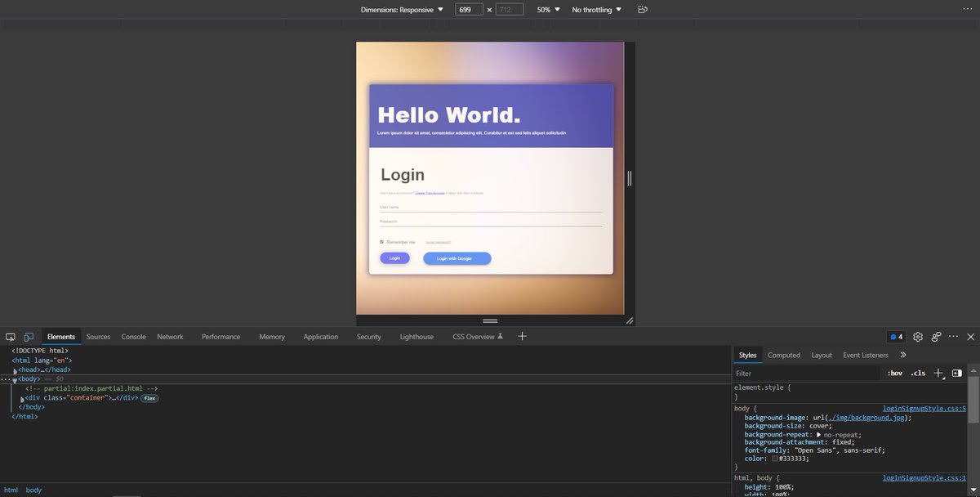Click the ellipsis beside the body node

6,379
